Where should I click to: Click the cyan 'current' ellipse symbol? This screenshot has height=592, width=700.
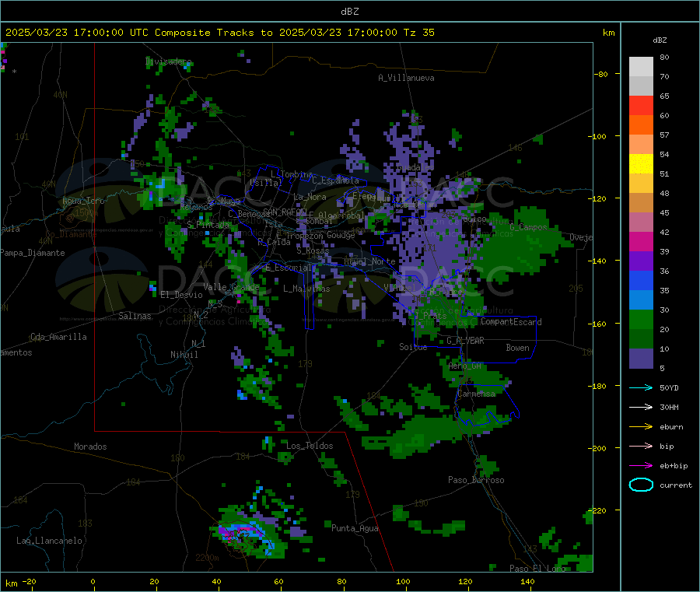(x=641, y=485)
